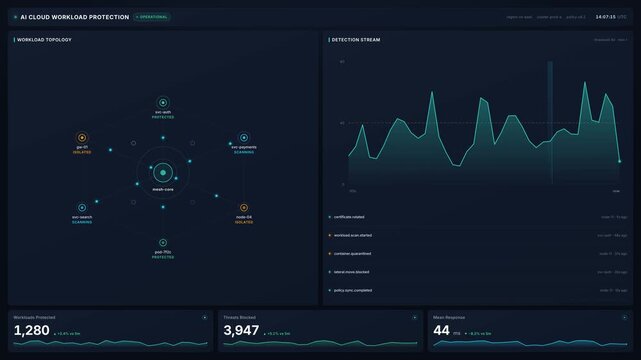Open the Threats Blocked card round icon
The height and width of the screenshot is (360, 641).
point(414,318)
